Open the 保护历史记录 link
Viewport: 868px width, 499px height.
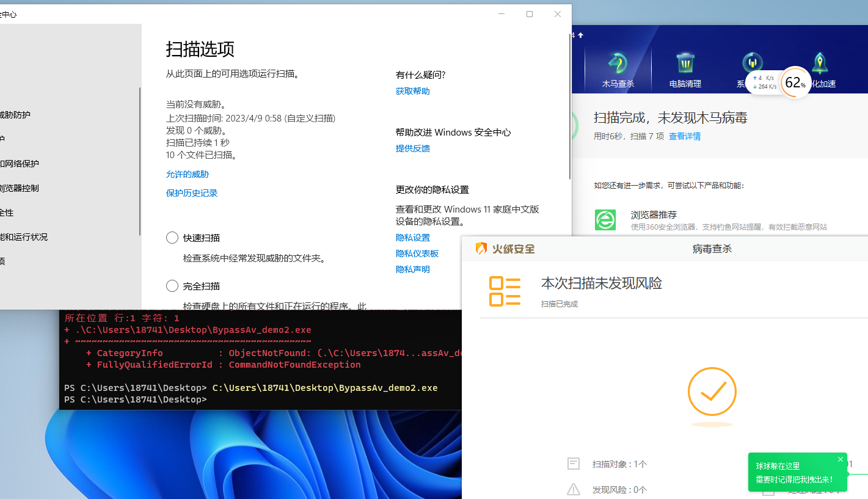tap(192, 193)
